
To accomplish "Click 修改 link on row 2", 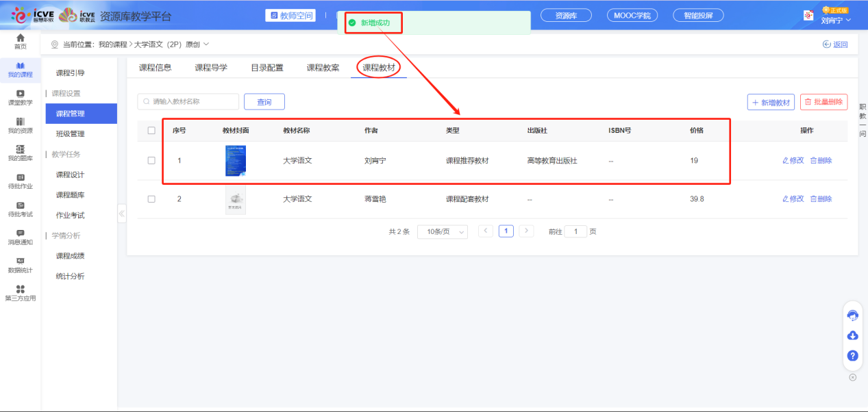I will pyautogui.click(x=795, y=198).
